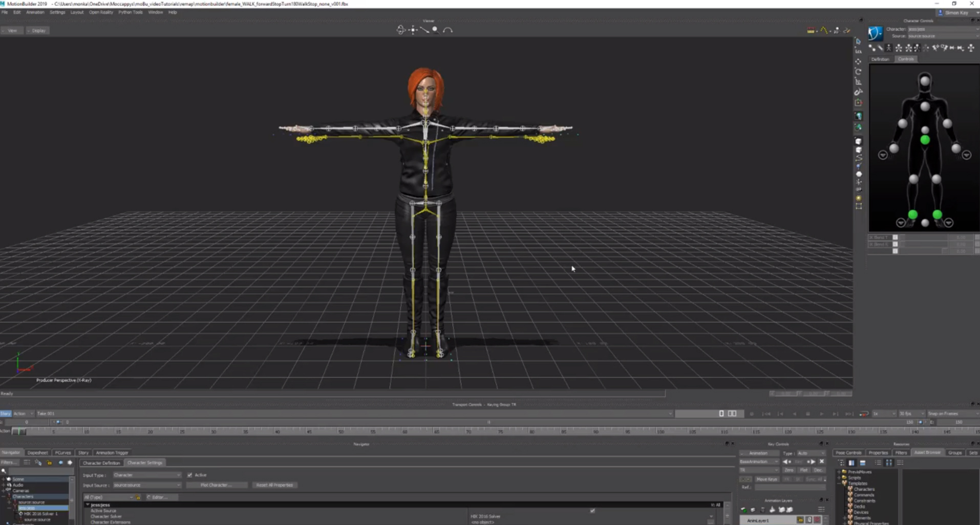Click the Reset All Properties button
This screenshot has height=525, width=980.
pyautogui.click(x=274, y=485)
